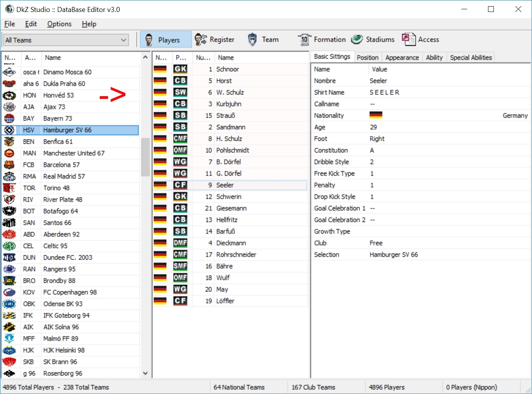Click the Shirt Name value SEELER

click(x=384, y=92)
